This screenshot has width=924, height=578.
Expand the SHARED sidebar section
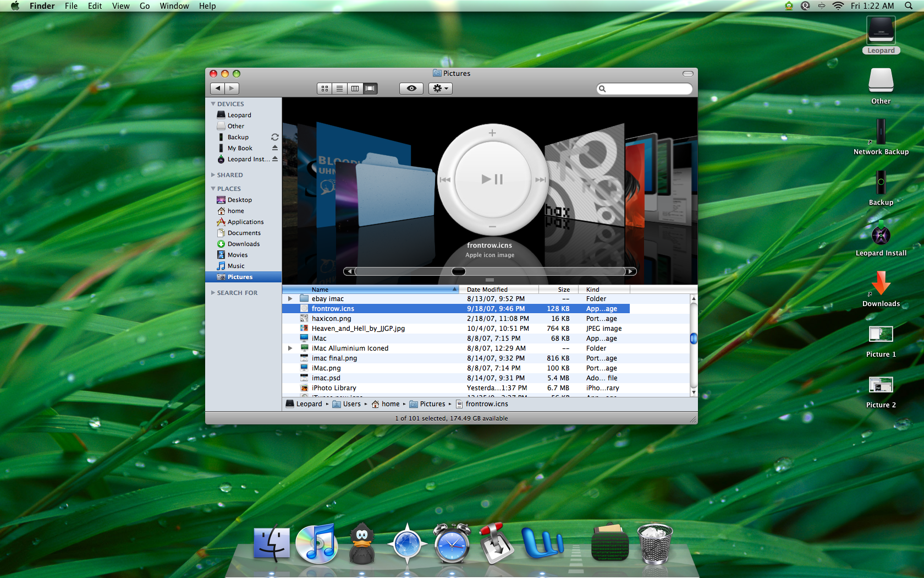tap(213, 175)
